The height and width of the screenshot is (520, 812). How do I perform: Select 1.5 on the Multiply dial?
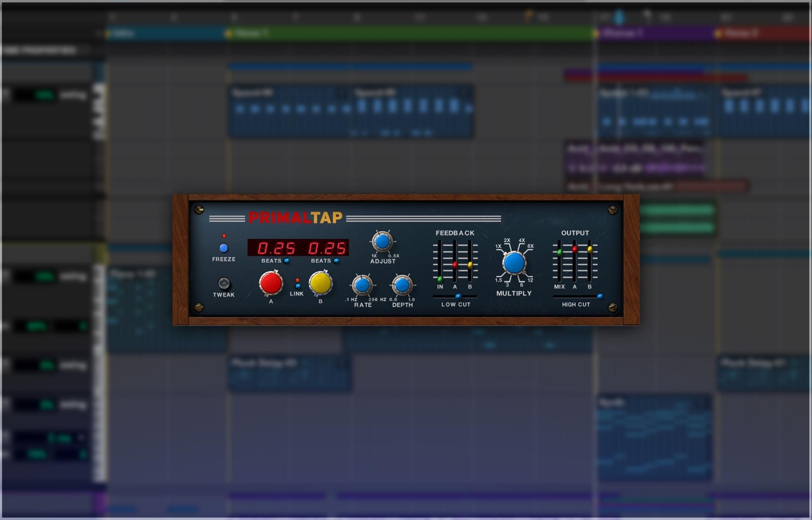(499, 280)
